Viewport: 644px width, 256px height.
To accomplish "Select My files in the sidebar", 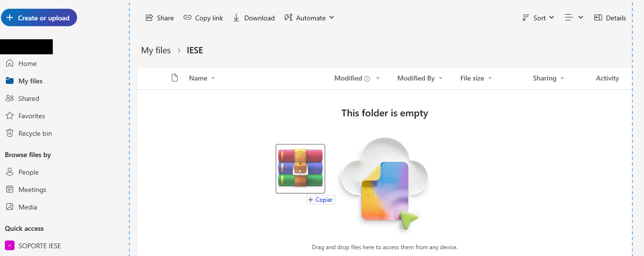I will tap(30, 81).
